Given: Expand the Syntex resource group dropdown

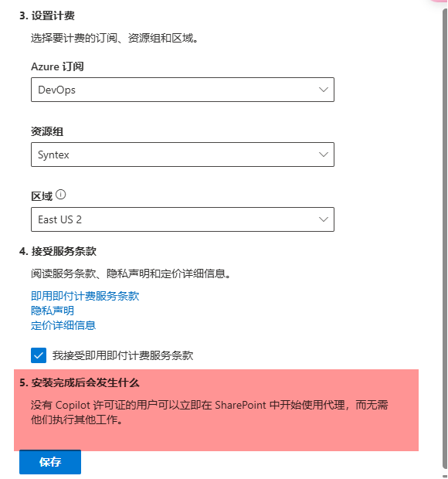Looking at the screenshot, I should [182, 155].
